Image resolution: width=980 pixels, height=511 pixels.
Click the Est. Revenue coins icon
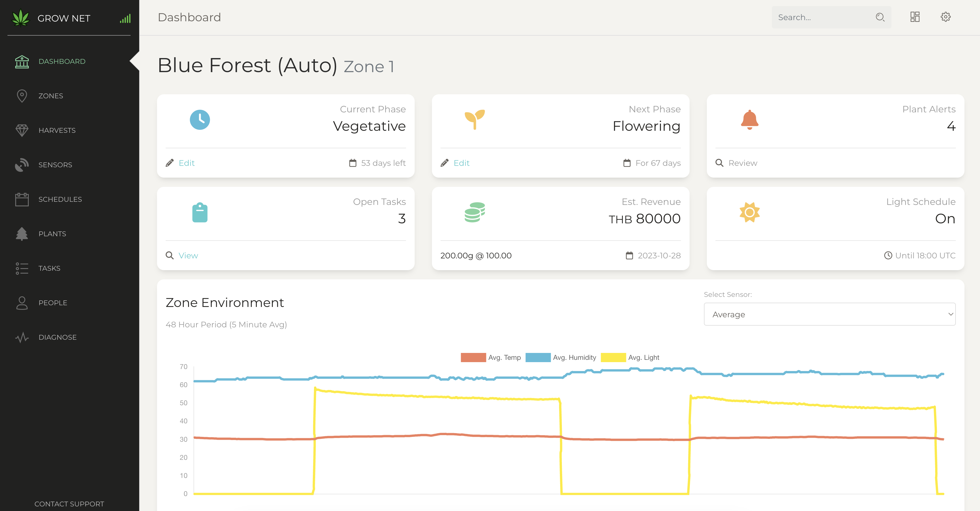tap(474, 212)
